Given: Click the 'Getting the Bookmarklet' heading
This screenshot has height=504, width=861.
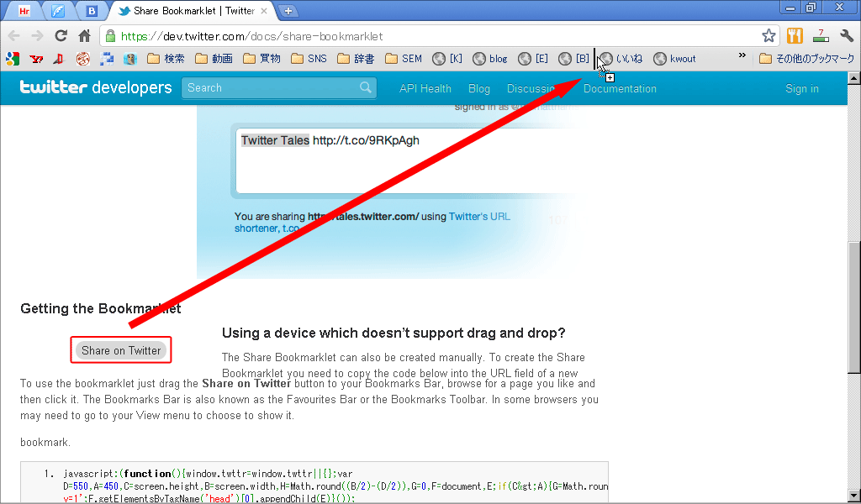Looking at the screenshot, I should click(101, 308).
